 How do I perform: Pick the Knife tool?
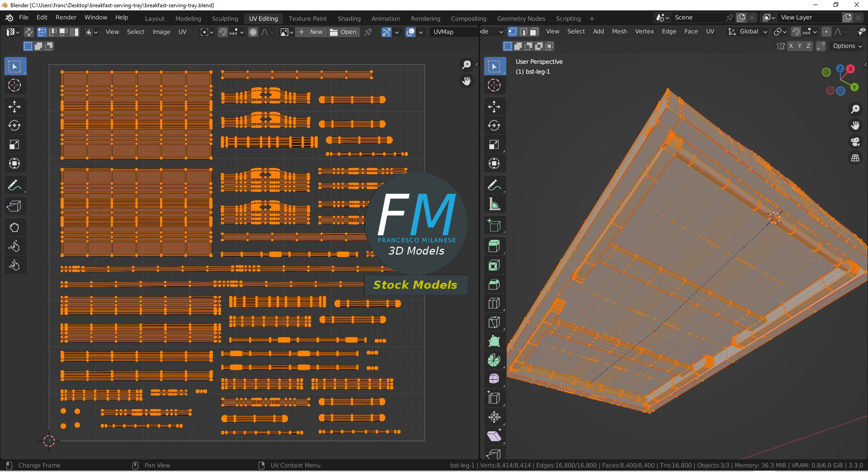tap(494, 323)
